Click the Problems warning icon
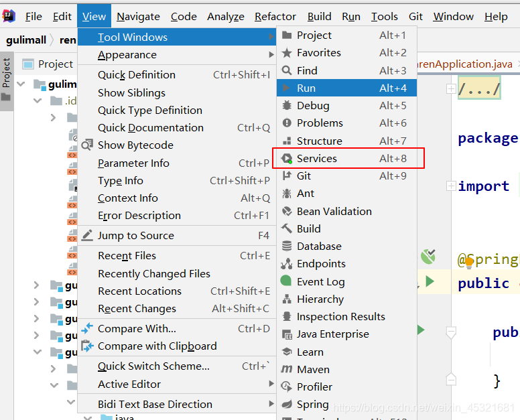 pyautogui.click(x=287, y=123)
